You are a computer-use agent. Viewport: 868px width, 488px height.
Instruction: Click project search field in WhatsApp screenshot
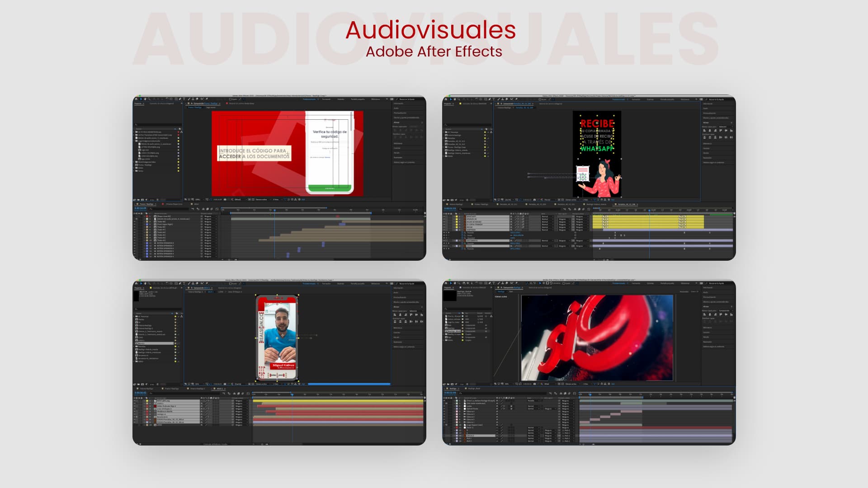point(468,125)
